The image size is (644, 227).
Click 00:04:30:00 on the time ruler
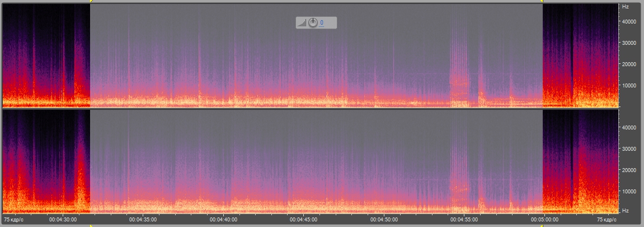point(63,220)
